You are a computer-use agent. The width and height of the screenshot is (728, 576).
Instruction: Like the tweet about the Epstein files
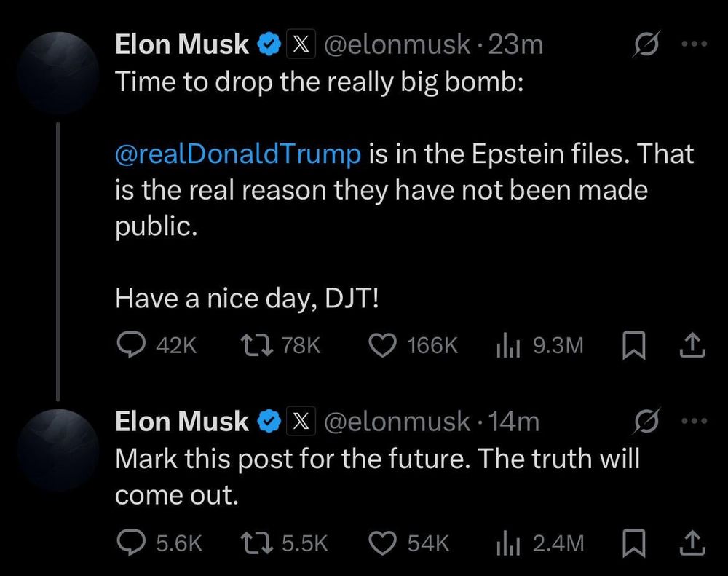pyautogui.click(x=381, y=345)
